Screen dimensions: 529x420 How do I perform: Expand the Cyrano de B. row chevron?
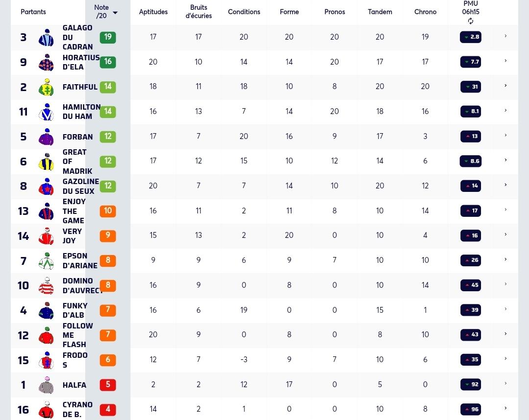point(505,408)
